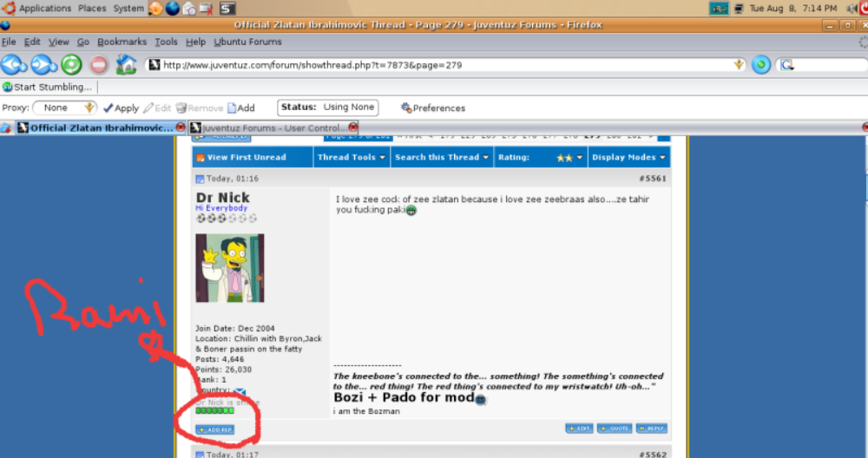Click the proxy Edit pencil button
The image size is (868, 458).
[157, 108]
